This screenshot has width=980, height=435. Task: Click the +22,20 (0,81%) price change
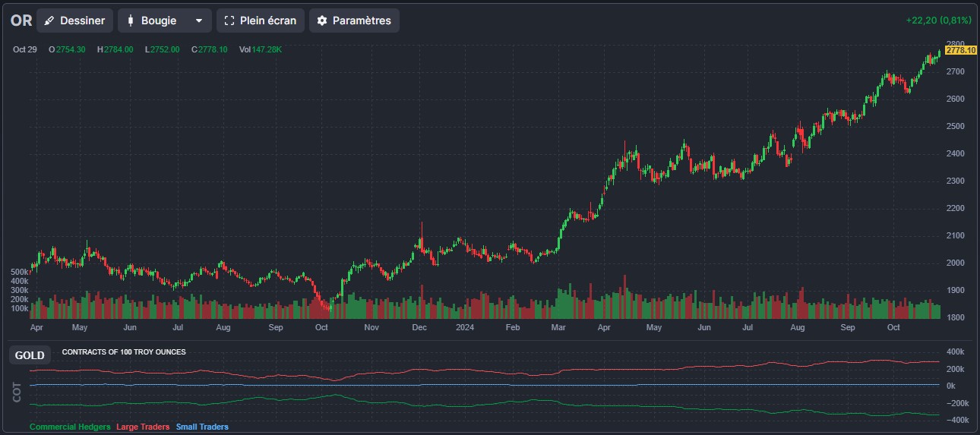tap(938, 20)
